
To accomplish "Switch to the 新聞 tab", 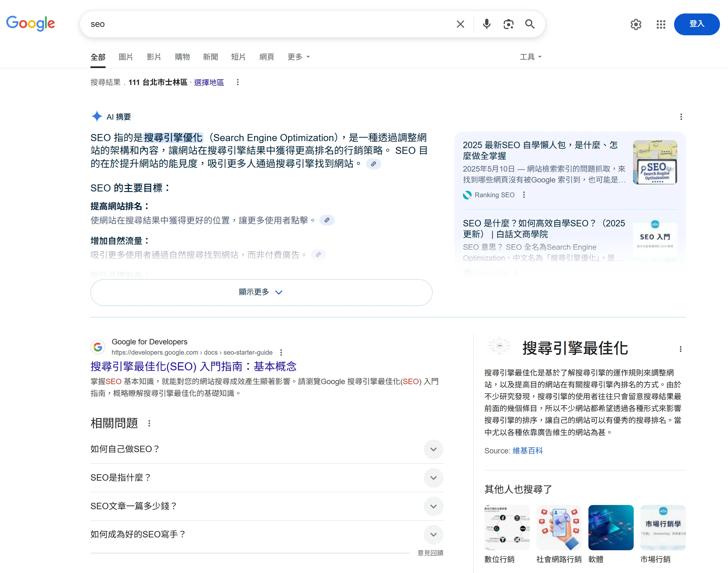I will (210, 57).
